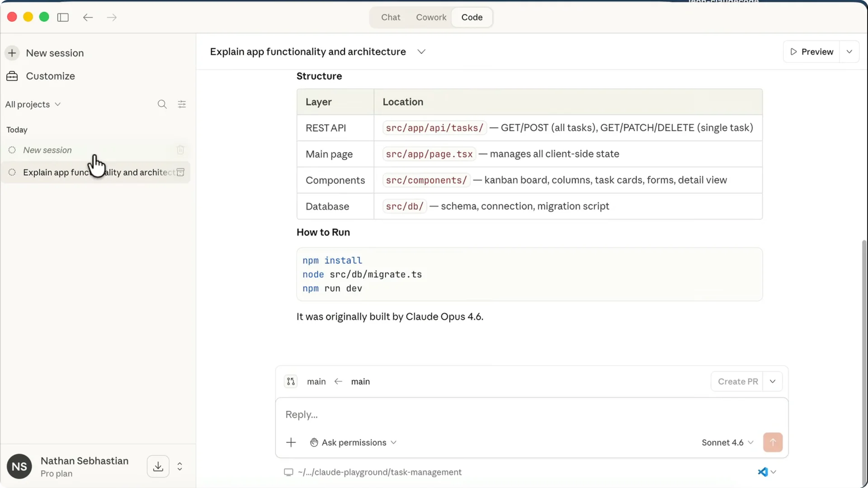Click the node src/db/migrate.ts line

pos(362,275)
